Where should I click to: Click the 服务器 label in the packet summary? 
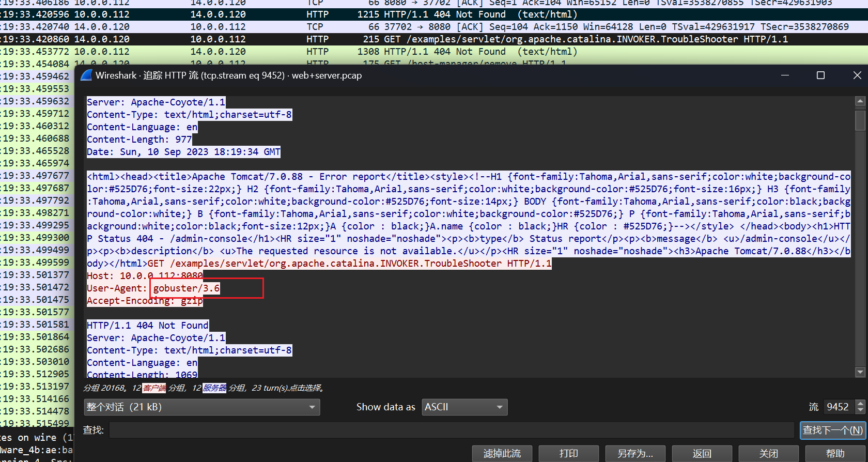[x=215, y=388]
